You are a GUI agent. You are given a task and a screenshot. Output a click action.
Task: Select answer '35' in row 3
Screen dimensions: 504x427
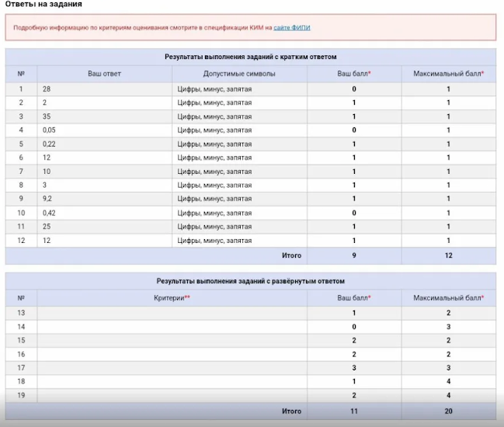pos(47,116)
